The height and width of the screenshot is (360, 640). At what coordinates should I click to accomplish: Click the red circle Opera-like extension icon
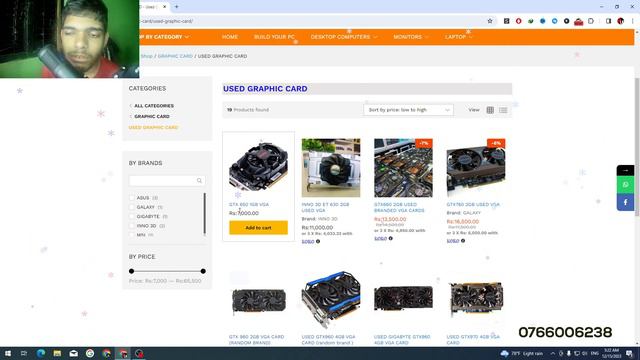518,21
